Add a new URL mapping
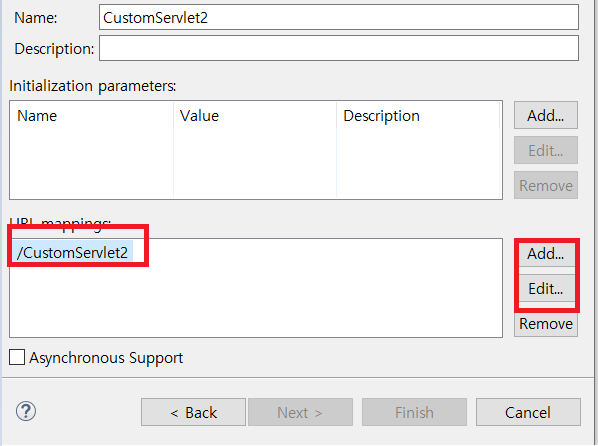598x446 pixels. pos(545,254)
